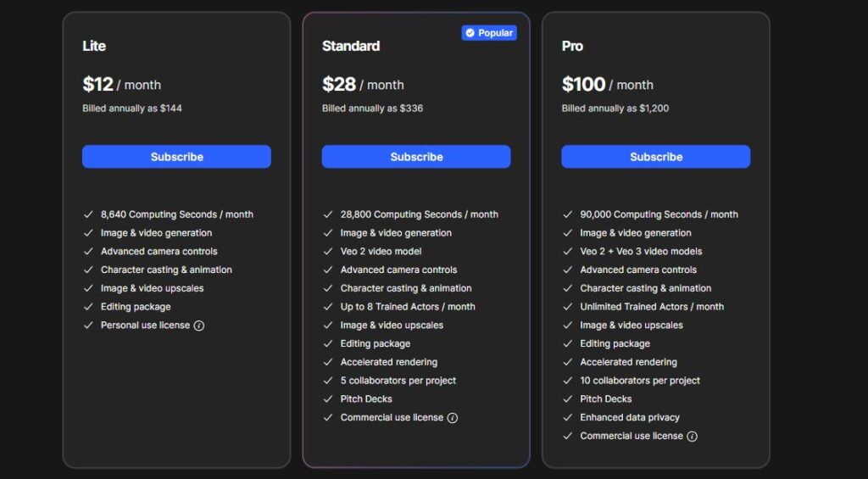Screen dimensions: 868x479
Task: Click Billed annually as $1,200 text
Action: 615,109
